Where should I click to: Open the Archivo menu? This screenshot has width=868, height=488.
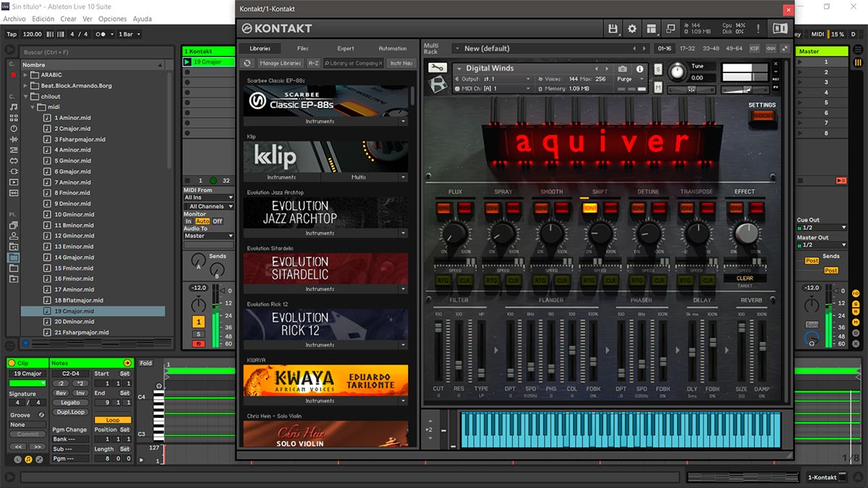14,19
